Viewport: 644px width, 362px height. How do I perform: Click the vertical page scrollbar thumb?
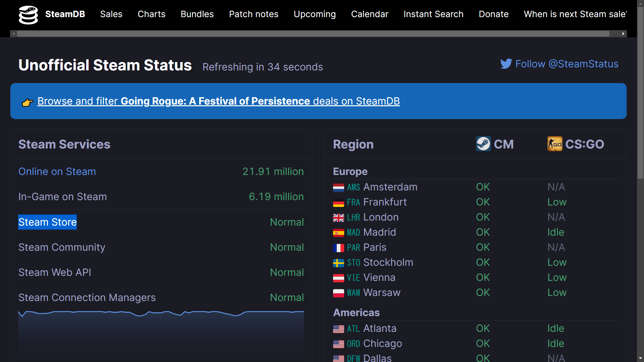pos(640,92)
